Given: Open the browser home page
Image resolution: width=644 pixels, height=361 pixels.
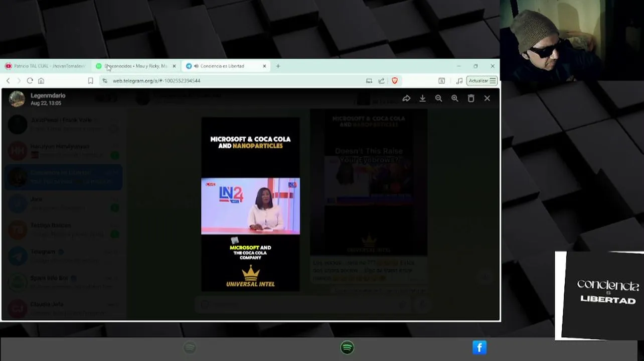Looking at the screenshot, I should 41,81.
